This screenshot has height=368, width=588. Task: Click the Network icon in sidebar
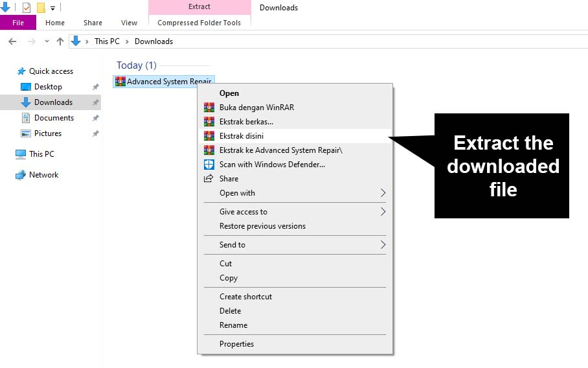tap(21, 175)
